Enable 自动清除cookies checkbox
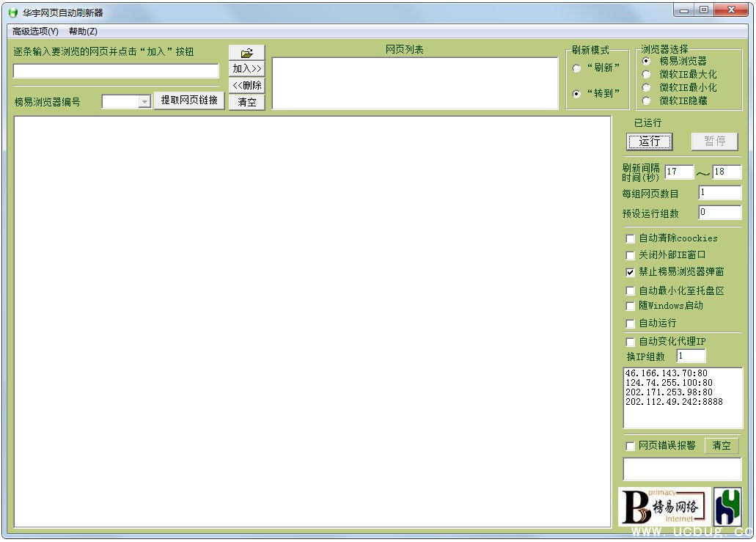Image resolution: width=756 pixels, height=542 pixels. 630,238
